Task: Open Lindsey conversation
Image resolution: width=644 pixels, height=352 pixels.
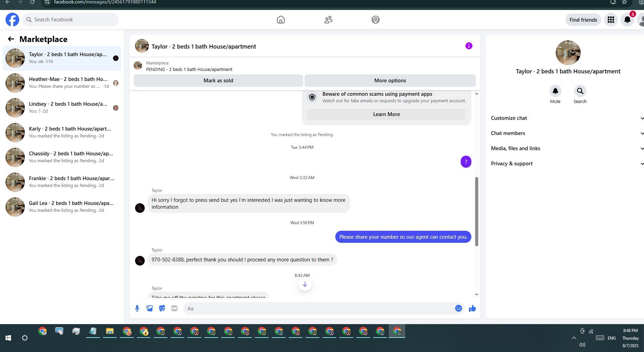Action: pyautogui.click(x=62, y=108)
